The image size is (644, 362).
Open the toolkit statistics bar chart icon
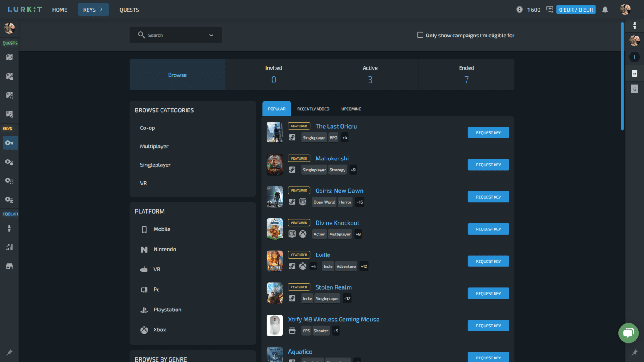tap(9, 247)
